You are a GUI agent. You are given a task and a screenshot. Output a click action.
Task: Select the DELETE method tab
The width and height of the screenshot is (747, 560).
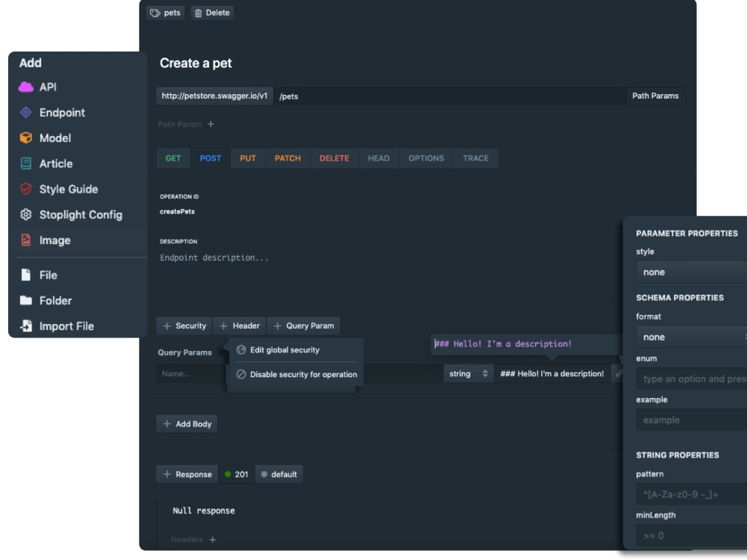(x=334, y=158)
